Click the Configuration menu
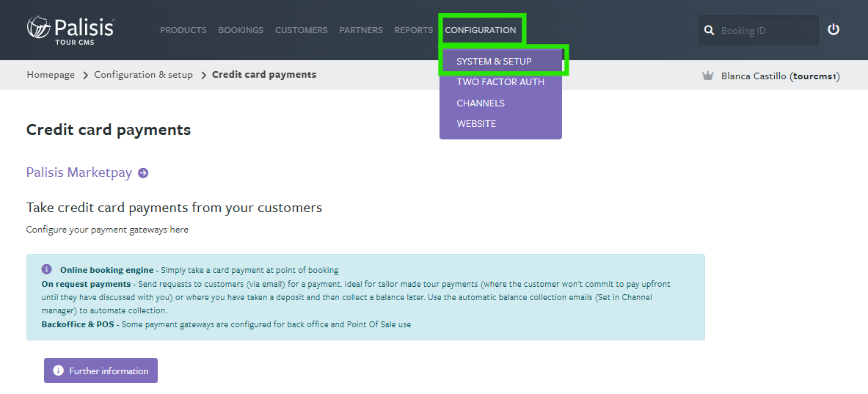This screenshot has height=394, width=868. coord(481,30)
